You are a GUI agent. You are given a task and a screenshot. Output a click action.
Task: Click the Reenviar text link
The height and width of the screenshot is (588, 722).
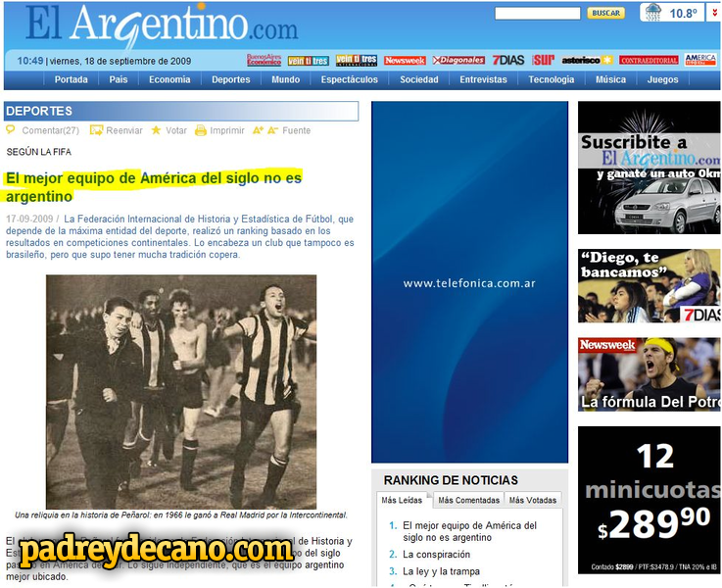click(124, 130)
